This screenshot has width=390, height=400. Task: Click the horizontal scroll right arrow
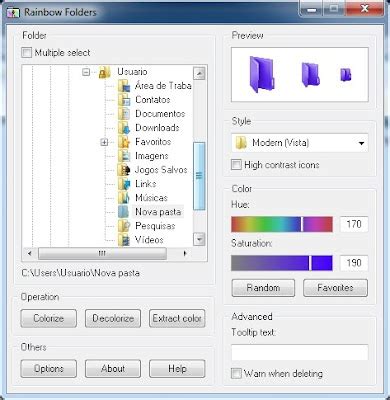(x=185, y=254)
